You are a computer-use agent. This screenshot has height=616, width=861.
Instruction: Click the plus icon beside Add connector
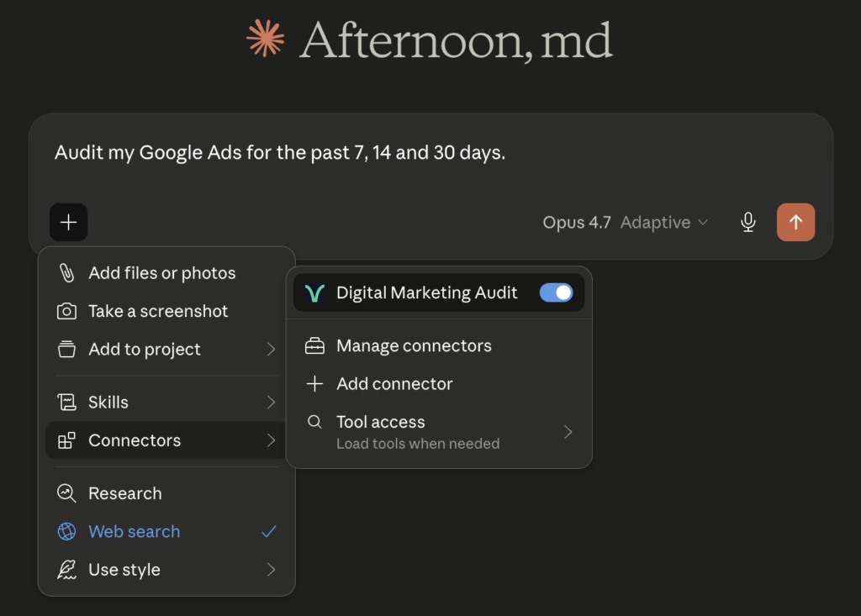pos(314,384)
